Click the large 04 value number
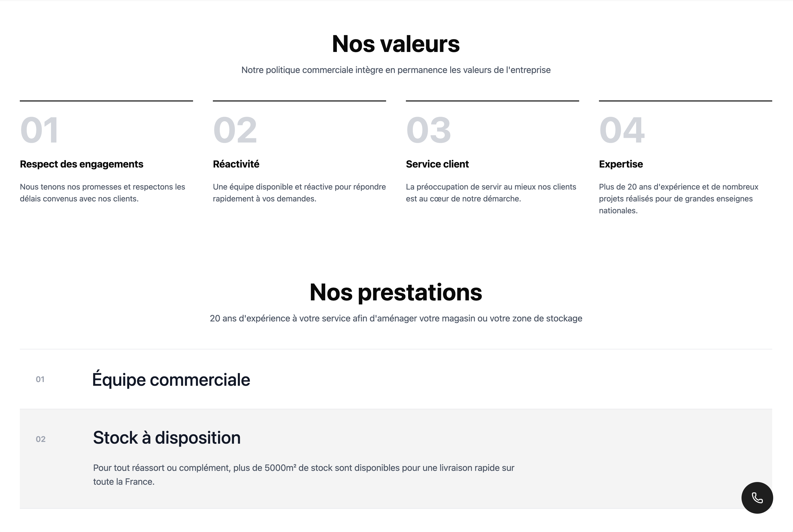793x532 pixels. point(622,130)
